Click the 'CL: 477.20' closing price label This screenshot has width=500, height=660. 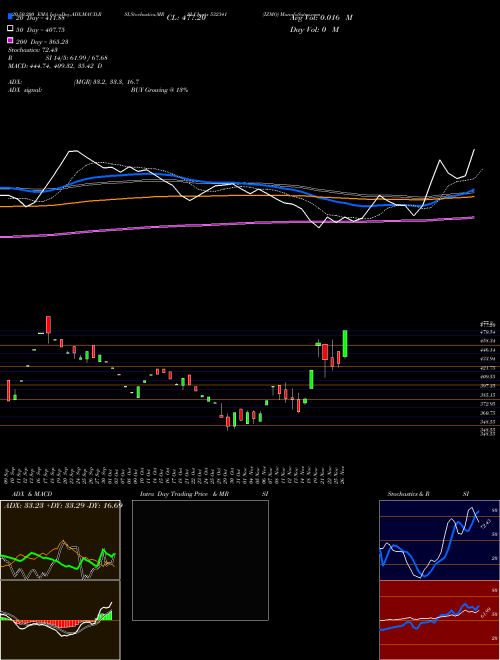(186, 18)
